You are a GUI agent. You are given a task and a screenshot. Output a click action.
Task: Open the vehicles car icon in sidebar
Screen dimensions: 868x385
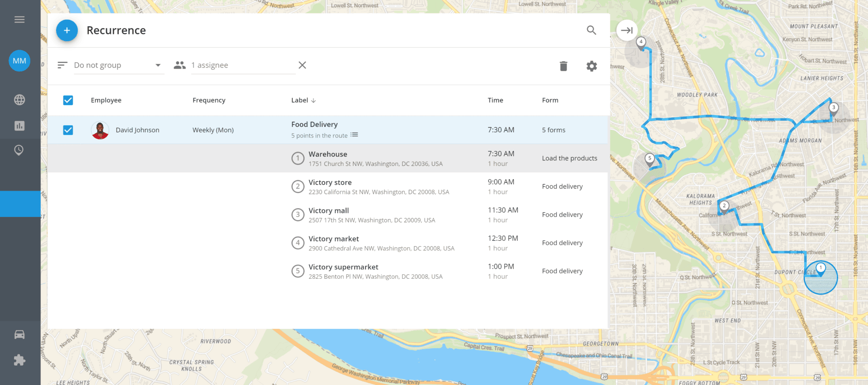click(x=19, y=334)
